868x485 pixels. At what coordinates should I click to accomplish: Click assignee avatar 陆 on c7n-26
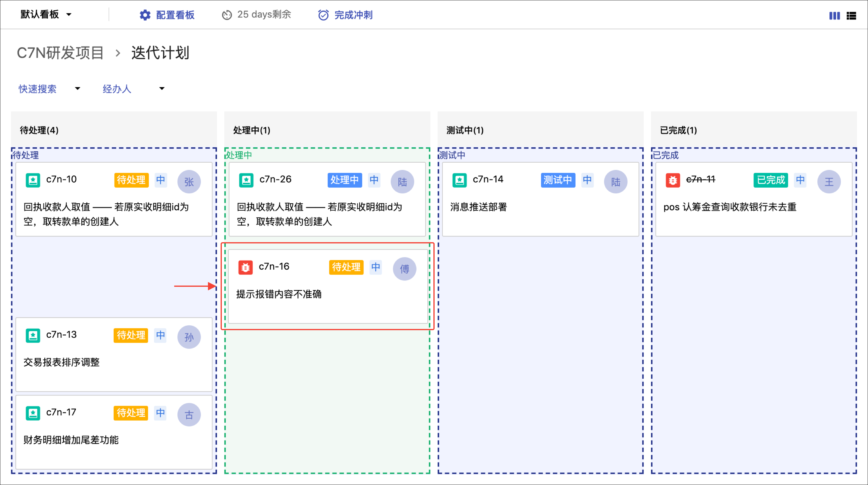tap(402, 182)
